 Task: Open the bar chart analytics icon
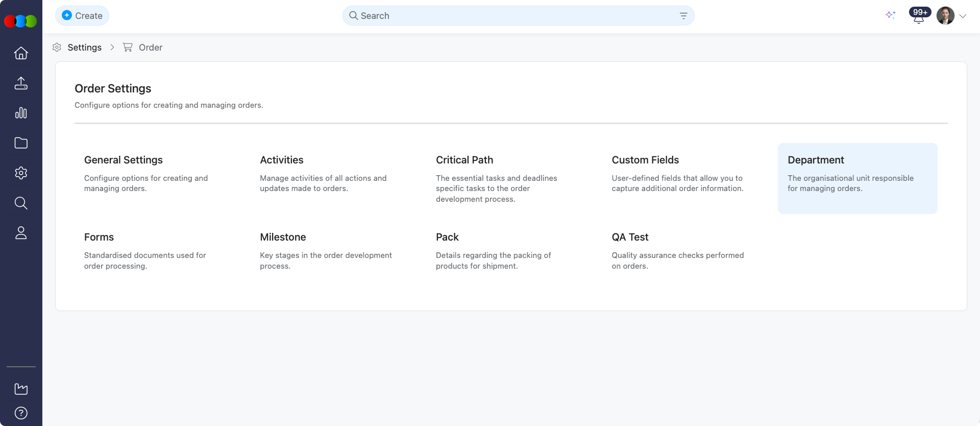(21, 113)
